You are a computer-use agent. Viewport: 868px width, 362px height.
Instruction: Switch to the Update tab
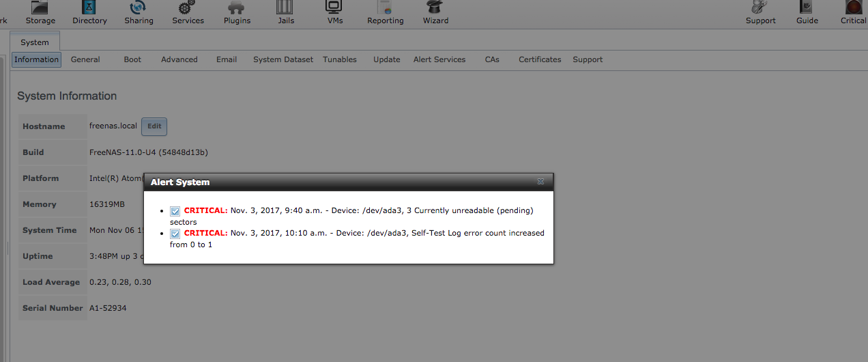click(387, 59)
